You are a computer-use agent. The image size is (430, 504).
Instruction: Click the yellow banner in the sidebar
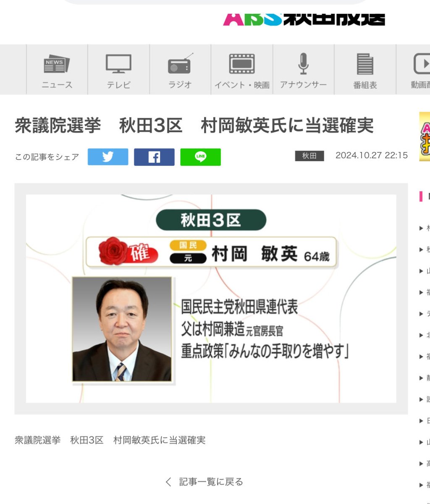[425, 136]
